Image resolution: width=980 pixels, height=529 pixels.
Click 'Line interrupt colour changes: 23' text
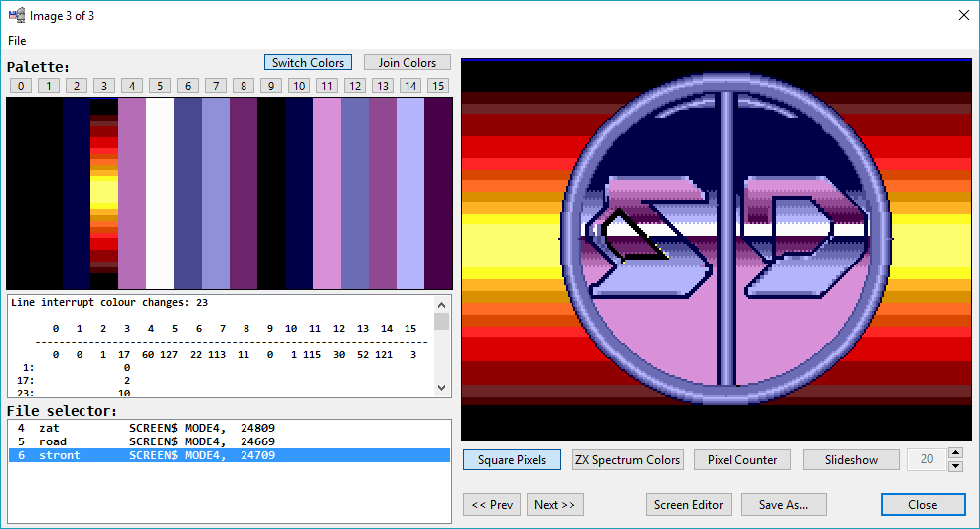109,302
